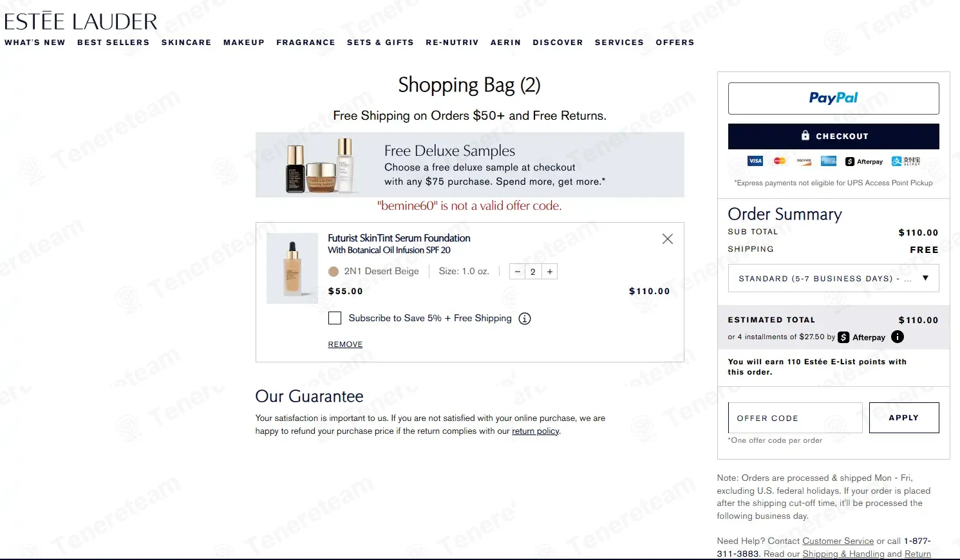
Task: Pay with the PayPal button
Action: click(x=833, y=98)
